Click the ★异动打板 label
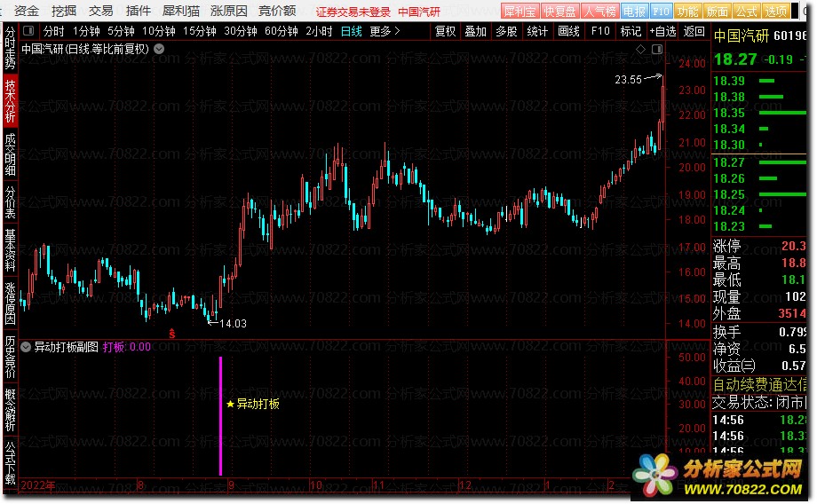The height and width of the screenshot is (504, 817). pos(253,404)
